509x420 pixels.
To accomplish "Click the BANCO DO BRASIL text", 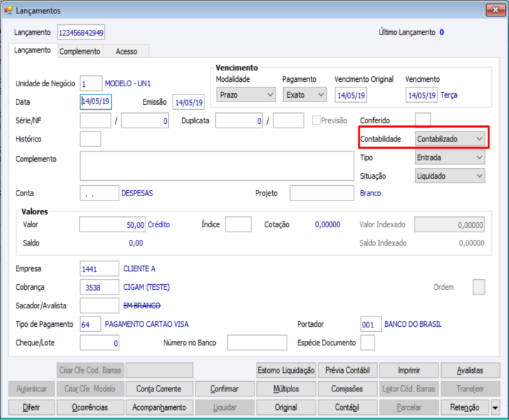I will pyautogui.click(x=413, y=324).
